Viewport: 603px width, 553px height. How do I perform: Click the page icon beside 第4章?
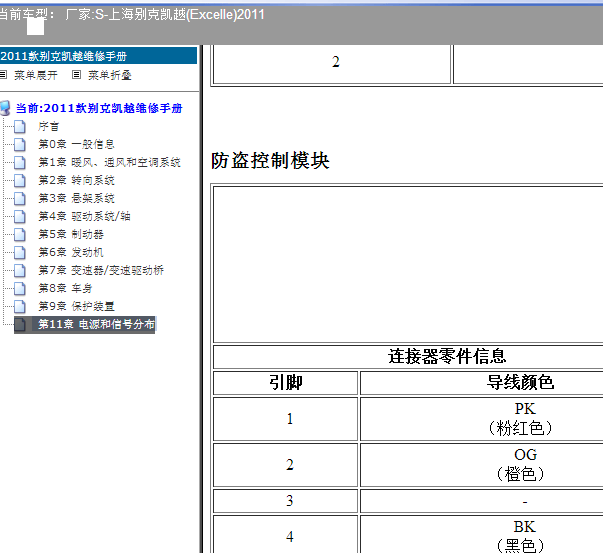coord(20,216)
